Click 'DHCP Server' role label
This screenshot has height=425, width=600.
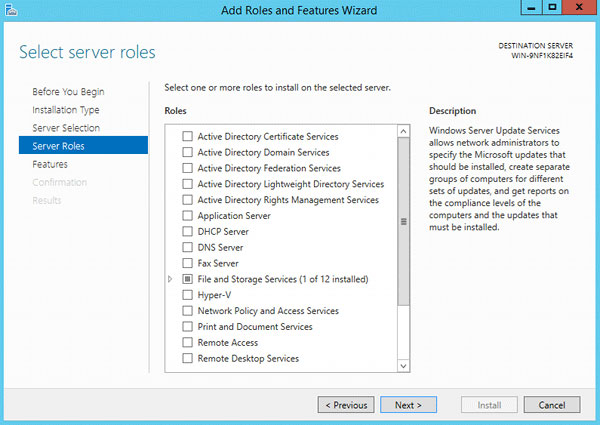point(223,231)
